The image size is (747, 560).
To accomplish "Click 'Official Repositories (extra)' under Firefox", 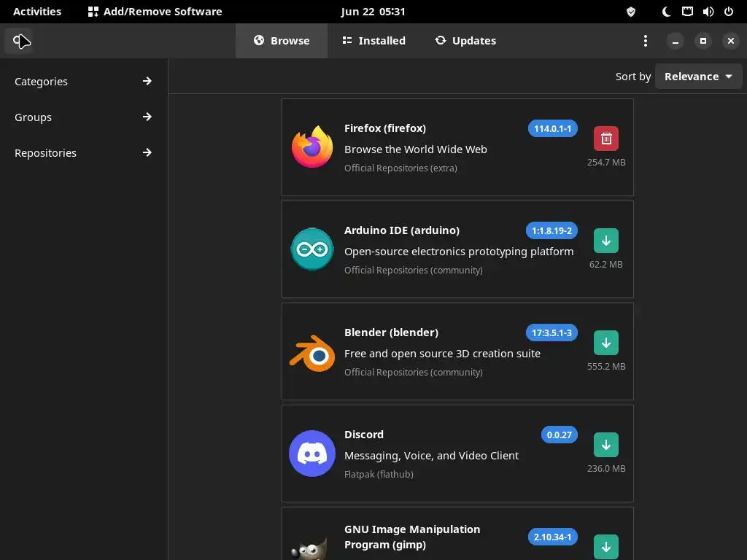I will point(400,168).
